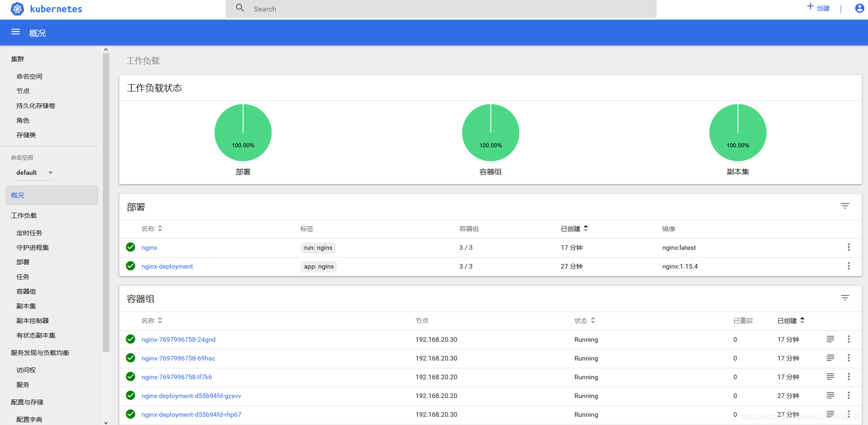Open the nginx-deployment link
Screen dimensions: 868x425
[x=167, y=266]
